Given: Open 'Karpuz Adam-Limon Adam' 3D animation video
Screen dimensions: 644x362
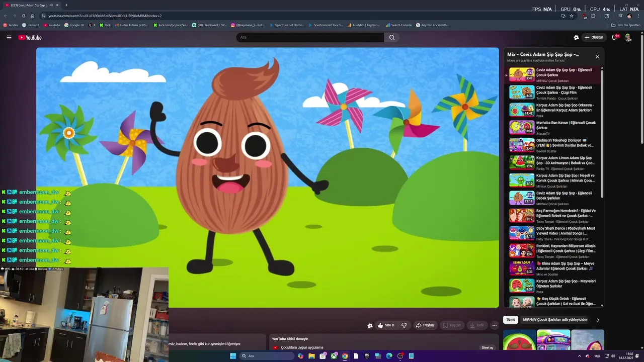Looking at the screenshot, I should (552, 162).
